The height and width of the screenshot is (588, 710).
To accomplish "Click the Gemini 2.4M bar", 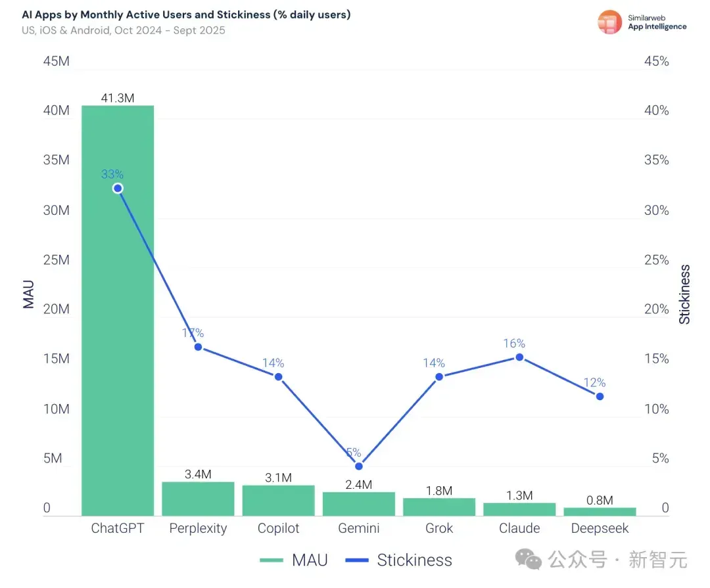I will [359, 504].
